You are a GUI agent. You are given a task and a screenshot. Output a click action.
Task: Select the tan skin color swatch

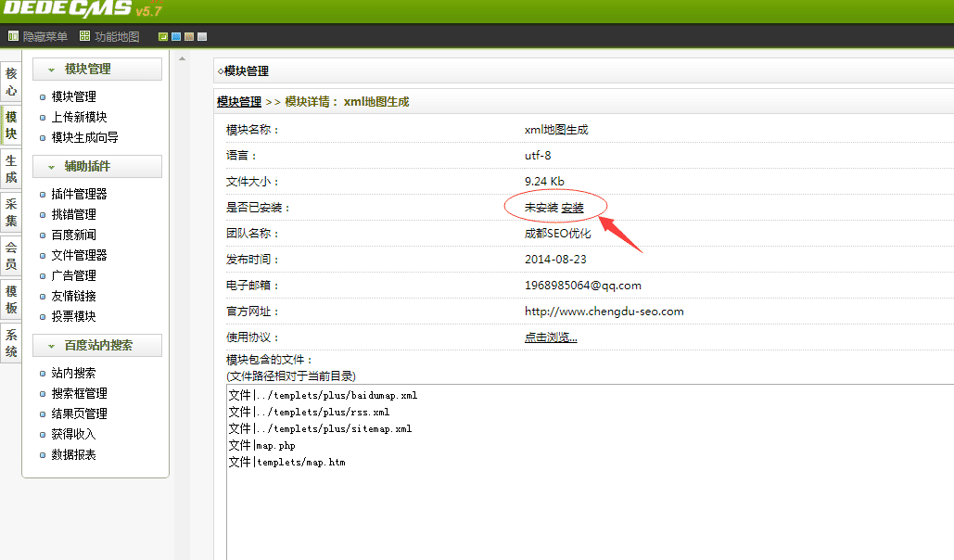coord(189,37)
